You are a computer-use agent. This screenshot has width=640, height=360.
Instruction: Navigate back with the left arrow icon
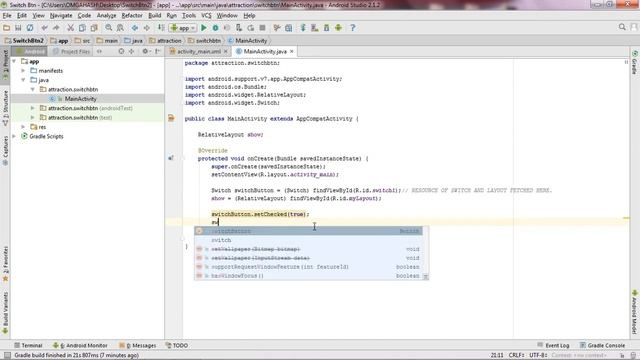pos(135,28)
